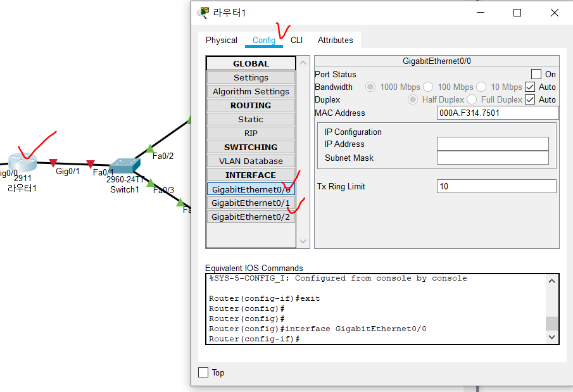Select the 2911 router 라우터1 icon
The width and height of the screenshot is (573, 392).
click(x=23, y=162)
